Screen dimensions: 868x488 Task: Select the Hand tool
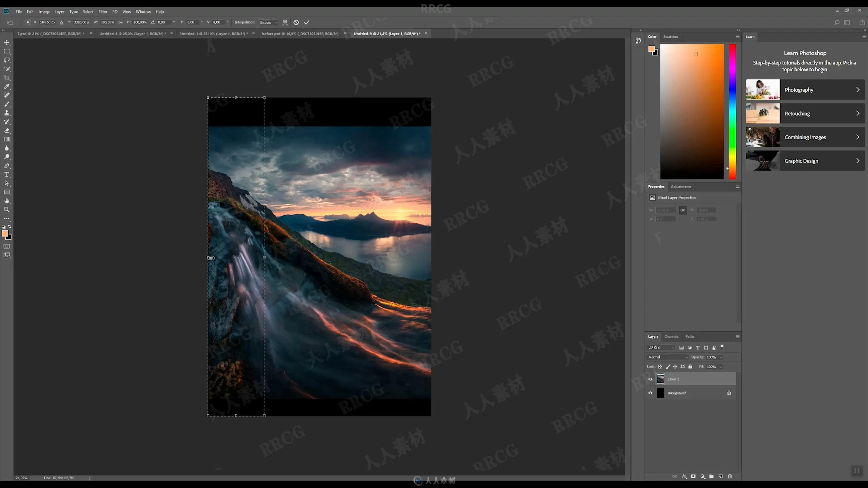7,201
